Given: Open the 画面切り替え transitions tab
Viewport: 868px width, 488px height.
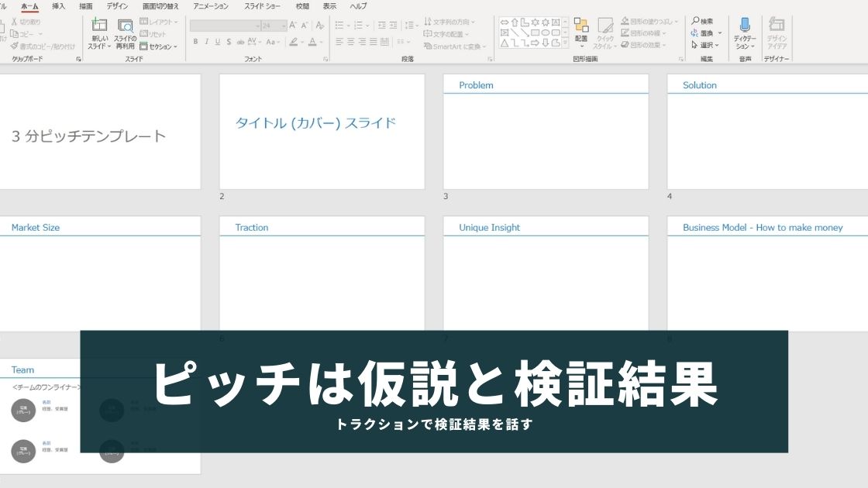Looking at the screenshot, I should [160, 6].
